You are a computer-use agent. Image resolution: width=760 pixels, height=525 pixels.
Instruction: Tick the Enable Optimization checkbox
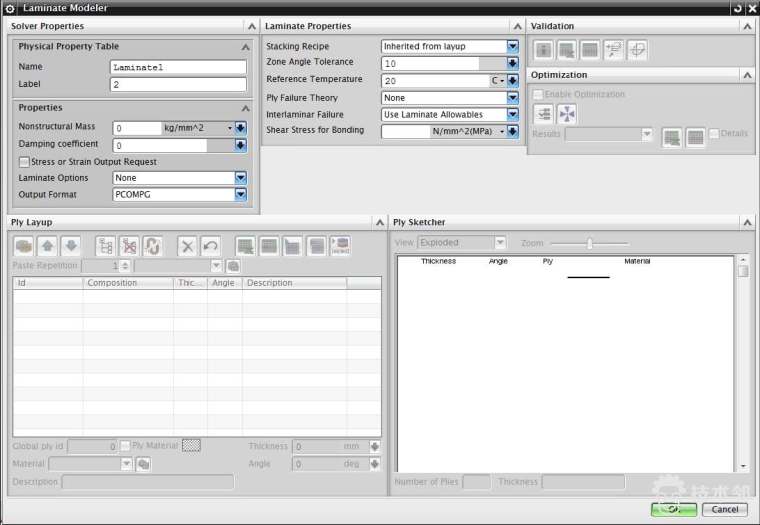click(x=538, y=94)
